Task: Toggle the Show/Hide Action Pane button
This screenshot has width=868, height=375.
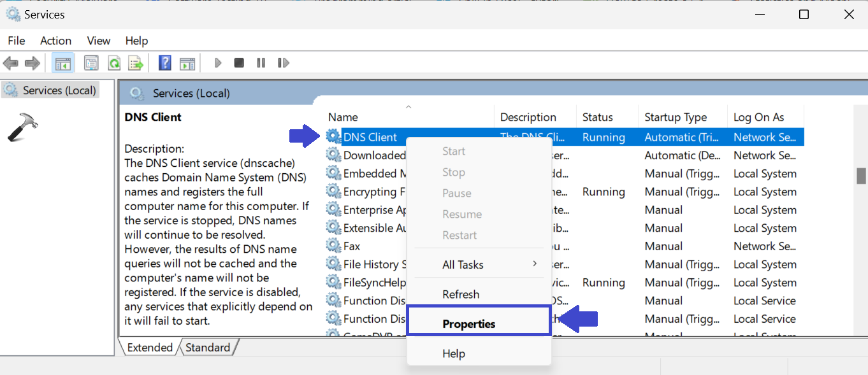Action: 187,63
